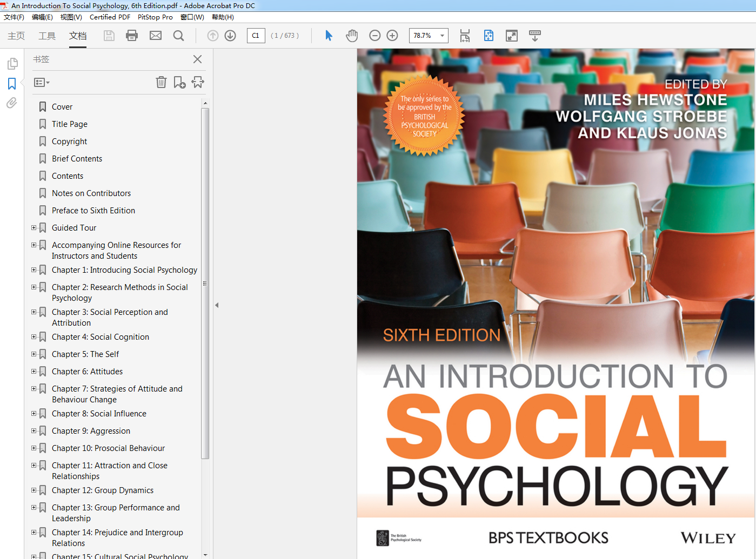Open the 窗口(W) menu
This screenshot has width=756, height=559.
coord(192,17)
